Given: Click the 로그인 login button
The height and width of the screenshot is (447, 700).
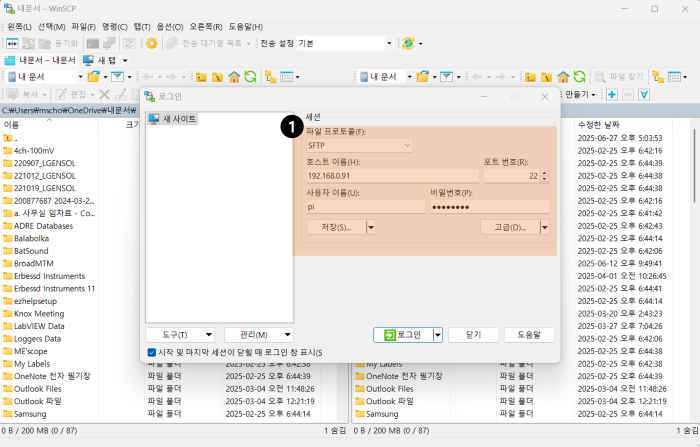Looking at the screenshot, I should (403, 335).
